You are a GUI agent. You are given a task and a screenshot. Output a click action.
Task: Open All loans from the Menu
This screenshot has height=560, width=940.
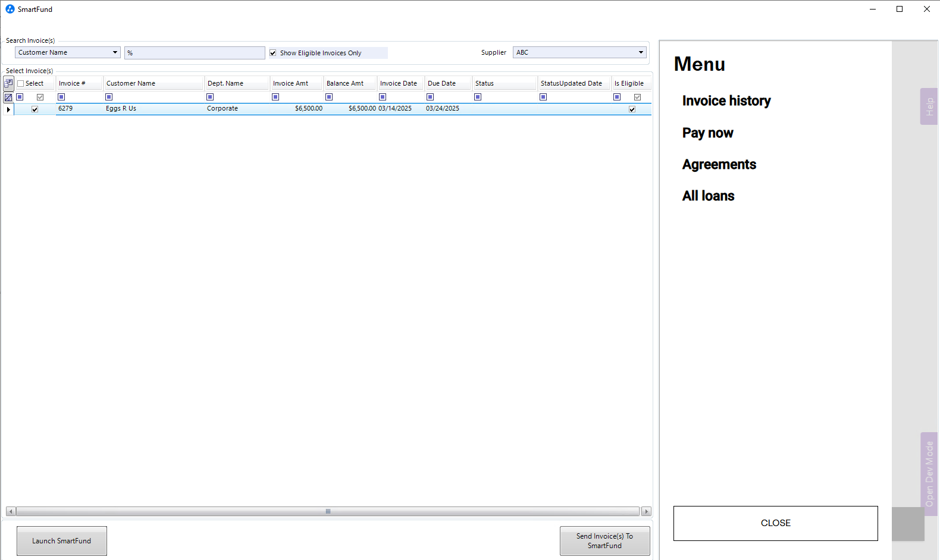(708, 196)
